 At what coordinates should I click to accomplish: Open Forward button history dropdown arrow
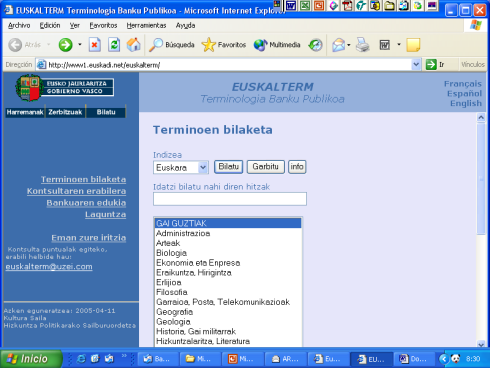click(80, 44)
